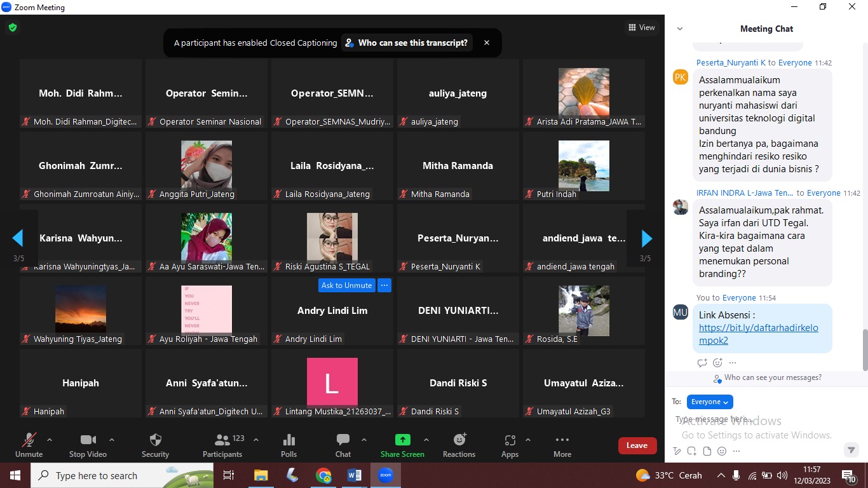The height and width of the screenshot is (488, 868).
Task: Open the Polls icon
Action: pos(288,440)
